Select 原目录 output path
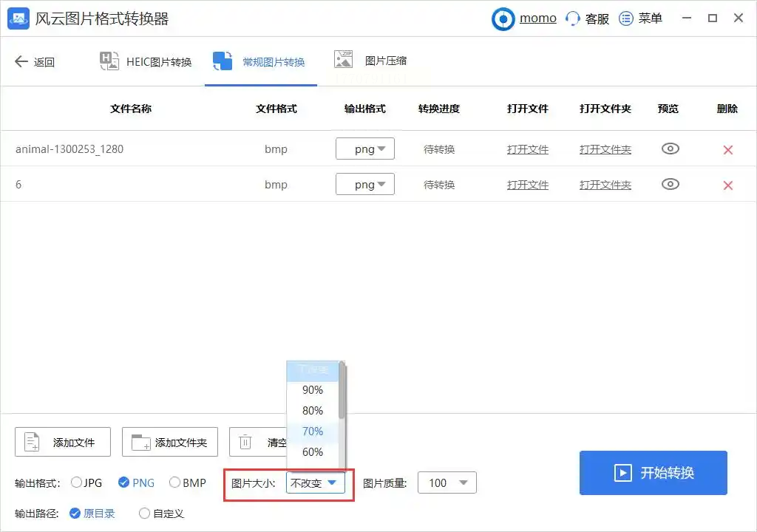The width and height of the screenshot is (757, 532). (x=92, y=514)
